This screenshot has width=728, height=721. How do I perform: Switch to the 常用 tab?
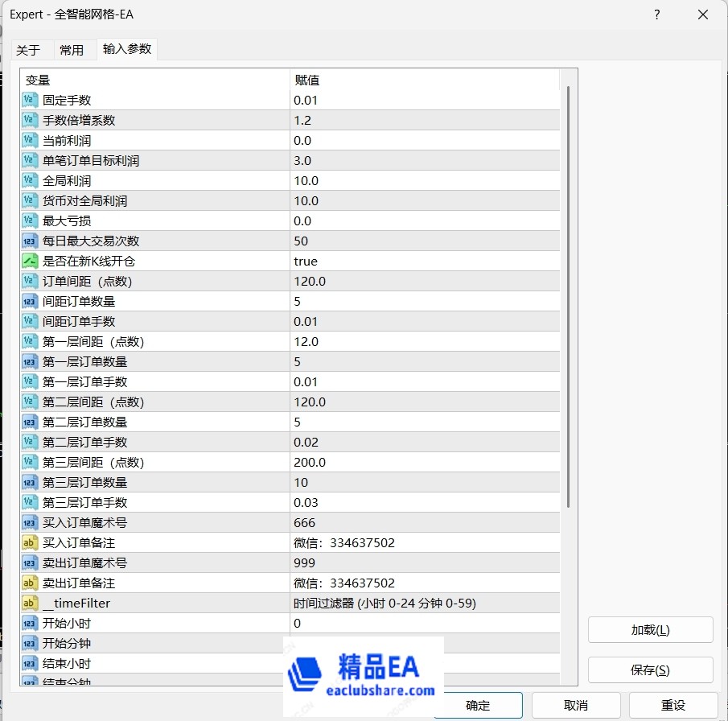[x=73, y=49]
